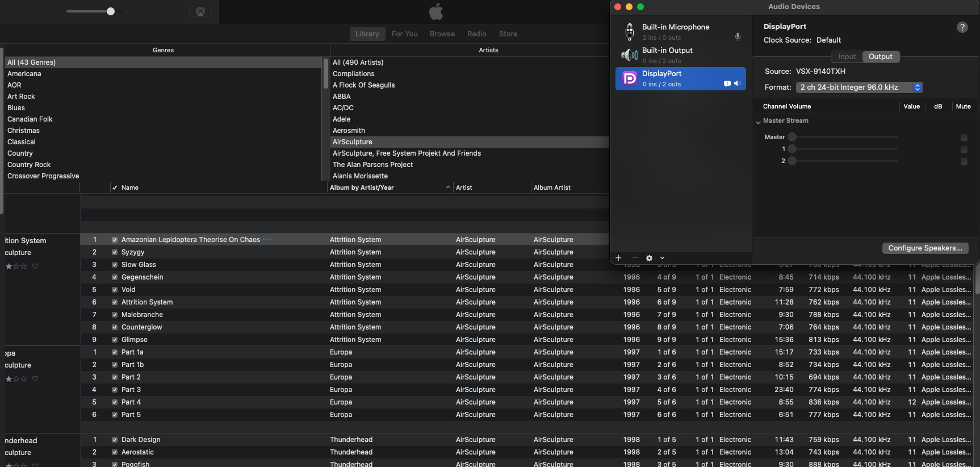Click the Configure Speakers button
This screenshot has height=467, width=980.
point(924,248)
